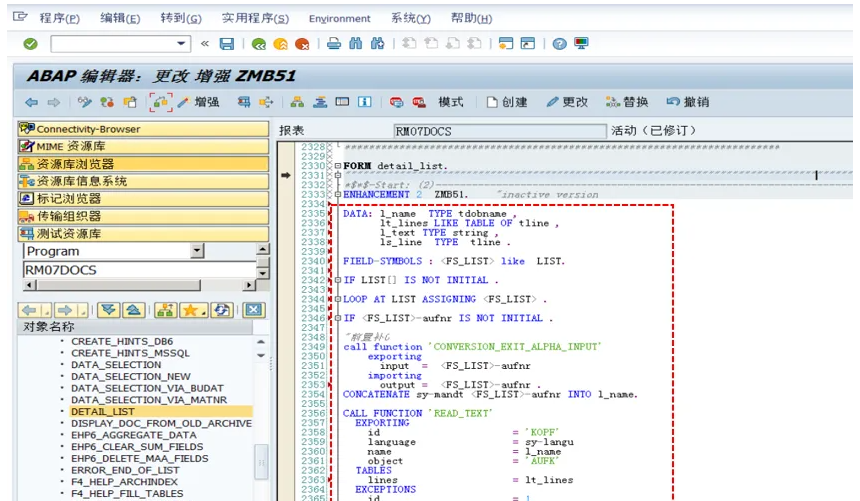Open the 帮助(H) menu

[471, 18]
